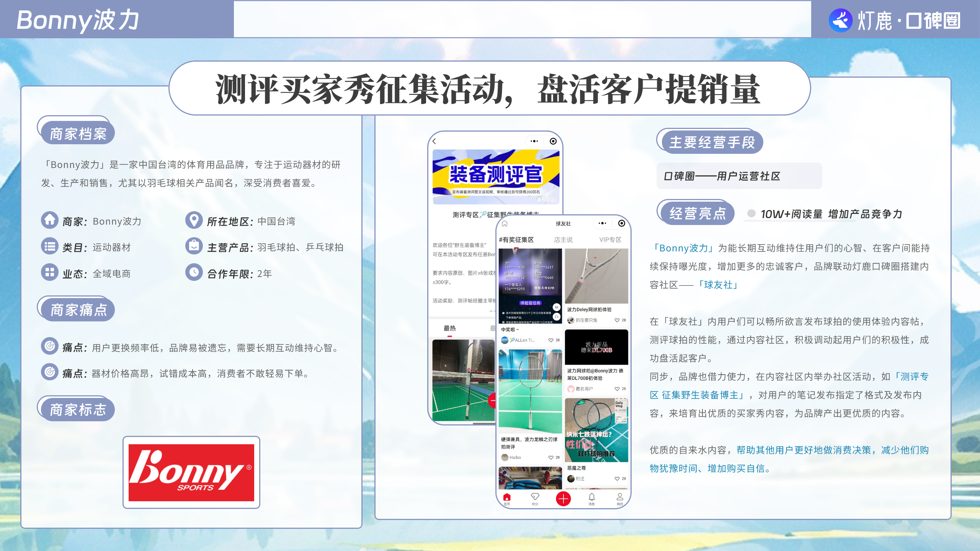Tap the home icon beside the 球友社 title
The width and height of the screenshot is (980, 551).
click(x=505, y=223)
